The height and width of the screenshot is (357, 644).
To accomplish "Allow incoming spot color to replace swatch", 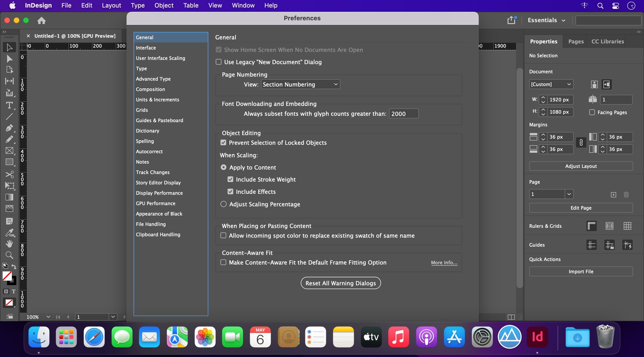I will click(x=223, y=235).
